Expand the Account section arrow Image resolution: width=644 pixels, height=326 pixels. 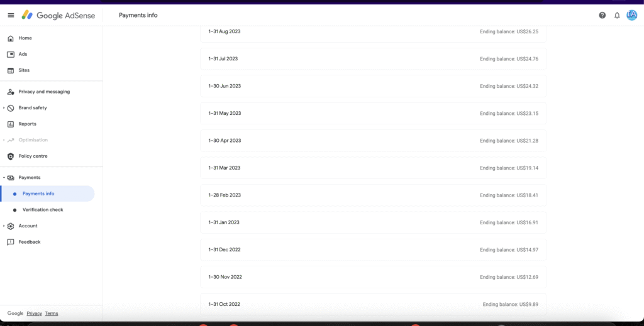tap(4, 226)
